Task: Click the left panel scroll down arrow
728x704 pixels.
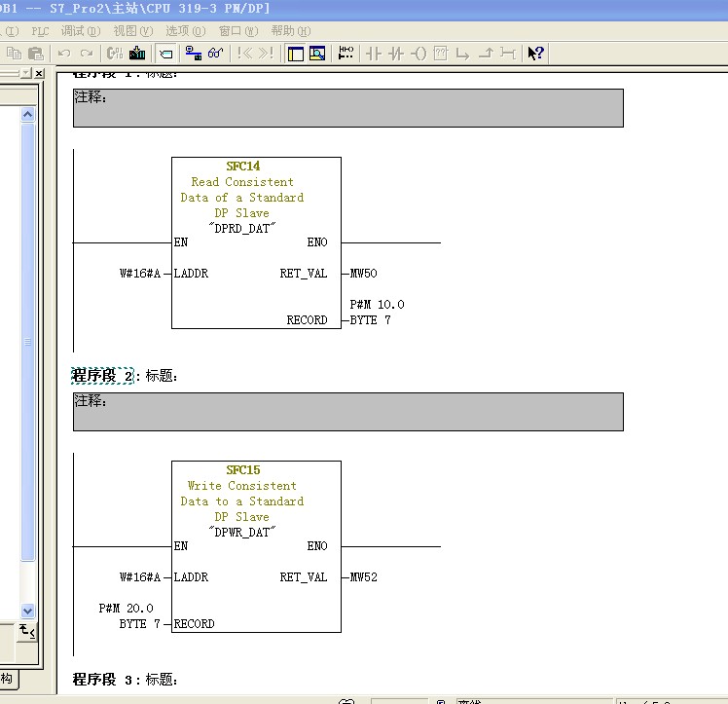Action: click(x=28, y=611)
